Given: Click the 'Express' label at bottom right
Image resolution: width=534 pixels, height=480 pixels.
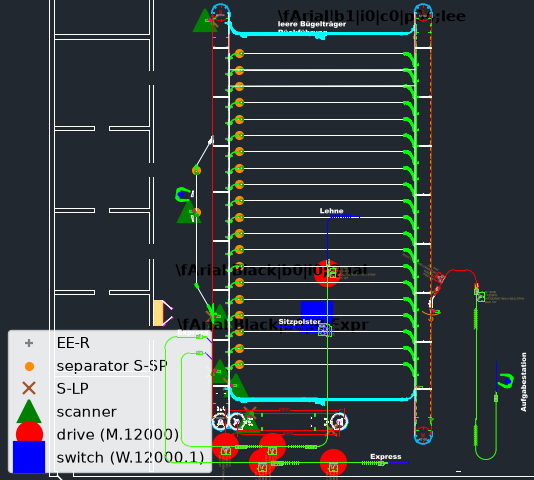Looking at the screenshot, I should pos(386,456).
